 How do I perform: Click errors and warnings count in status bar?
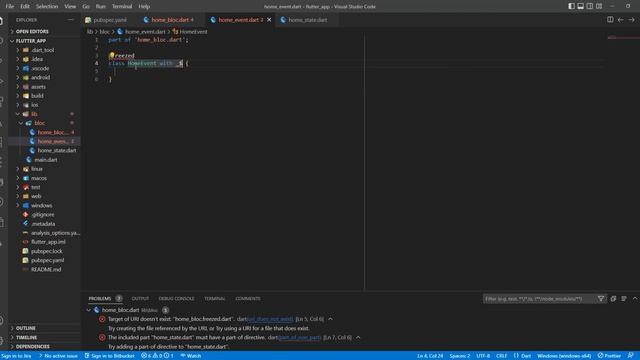157,356
